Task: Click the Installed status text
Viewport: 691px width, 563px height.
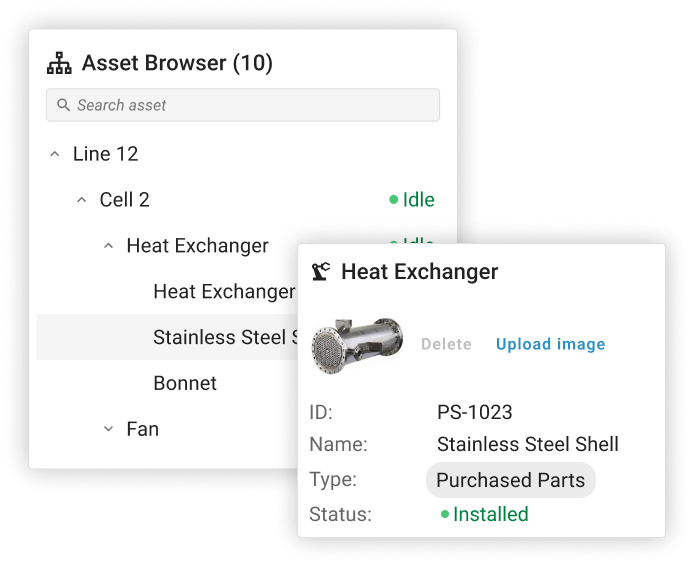Action: (490, 515)
